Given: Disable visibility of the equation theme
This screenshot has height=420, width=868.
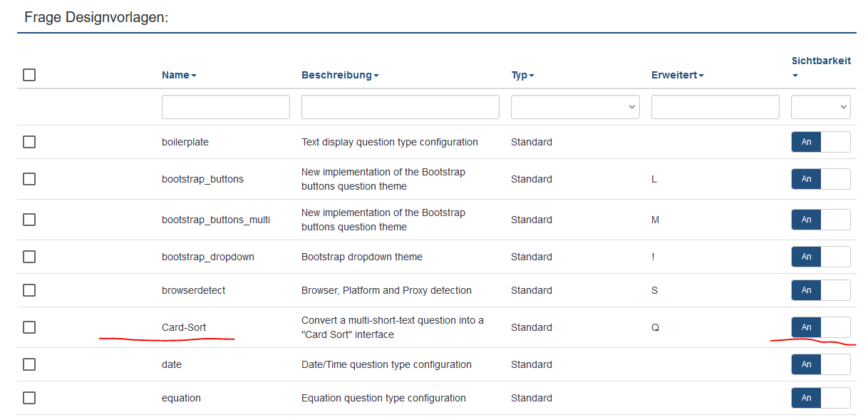Looking at the screenshot, I should [821, 398].
